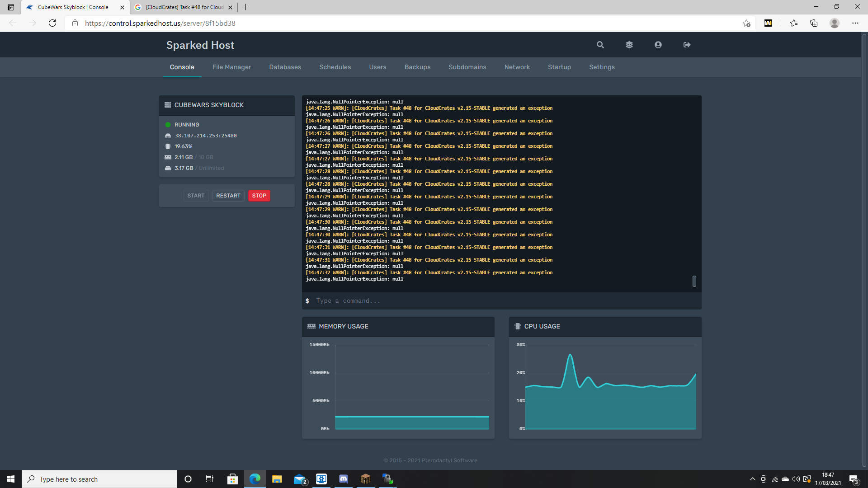Click the logout icon in header
The height and width of the screenshot is (488, 868).
(x=687, y=45)
